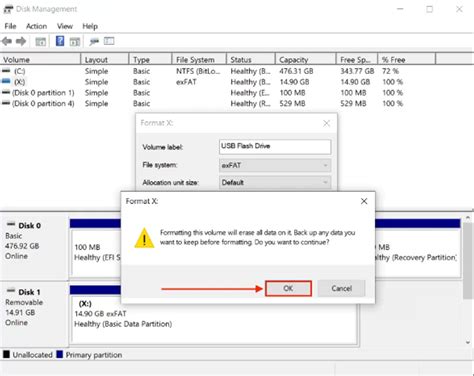Expand the Allocation unit size dropdown

(275, 183)
